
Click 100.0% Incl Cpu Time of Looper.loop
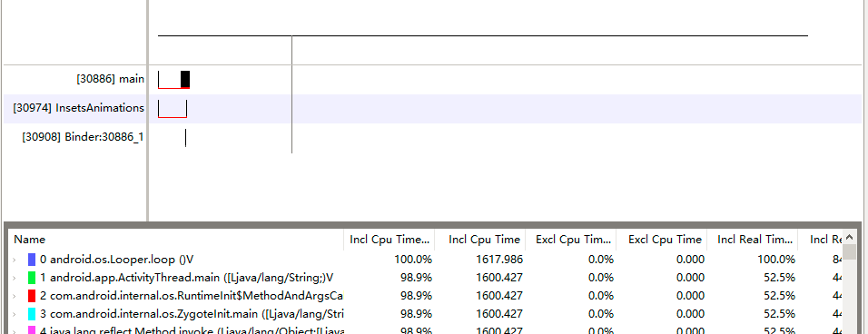(x=412, y=260)
